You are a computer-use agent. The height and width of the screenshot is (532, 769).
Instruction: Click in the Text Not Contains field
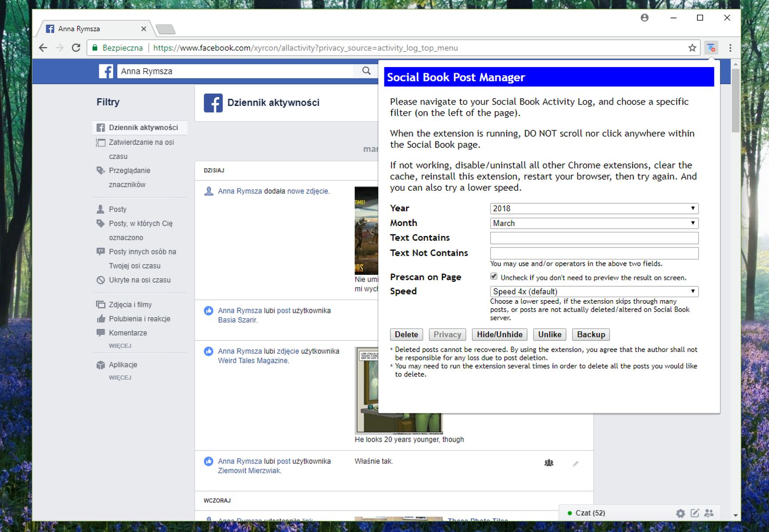pos(594,253)
